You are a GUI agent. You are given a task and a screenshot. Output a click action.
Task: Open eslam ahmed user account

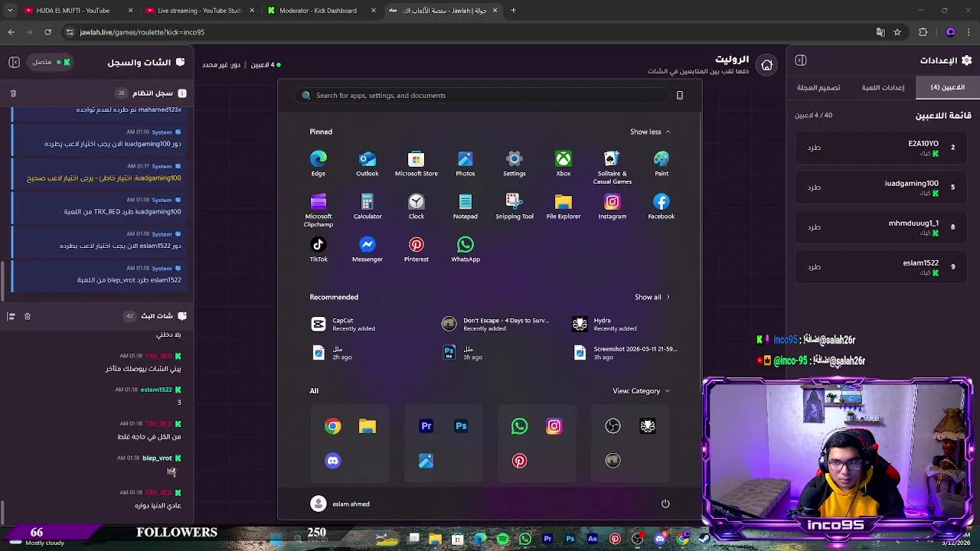[340, 504]
